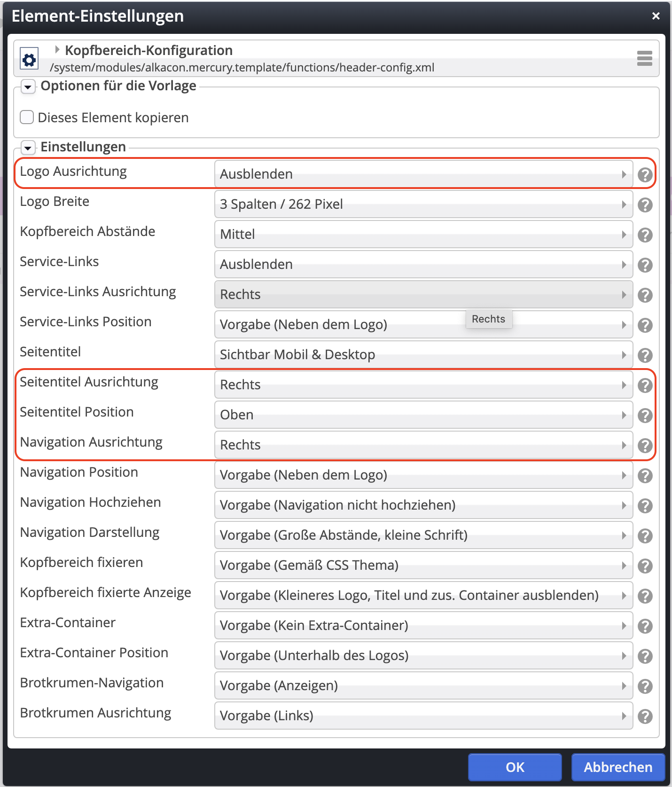Image resolution: width=672 pixels, height=787 pixels.
Task: Open the Extra-Container Position dropdown
Action: (x=423, y=655)
